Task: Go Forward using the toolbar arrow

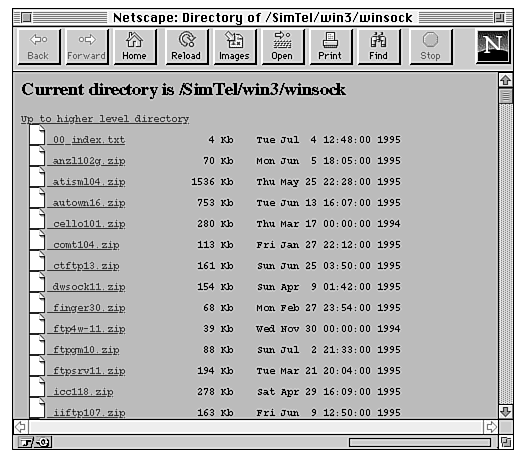Action: [x=87, y=47]
